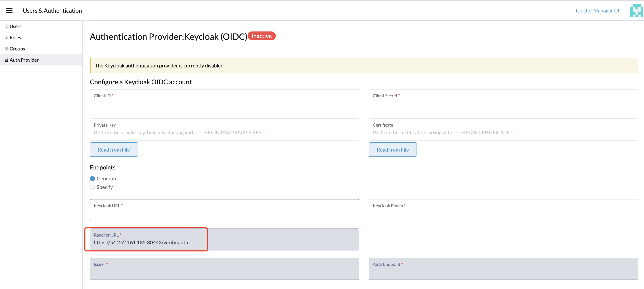Click into the Private Key text area
Image resolution: width=644 pixels, height=289 pixels.
224,129
